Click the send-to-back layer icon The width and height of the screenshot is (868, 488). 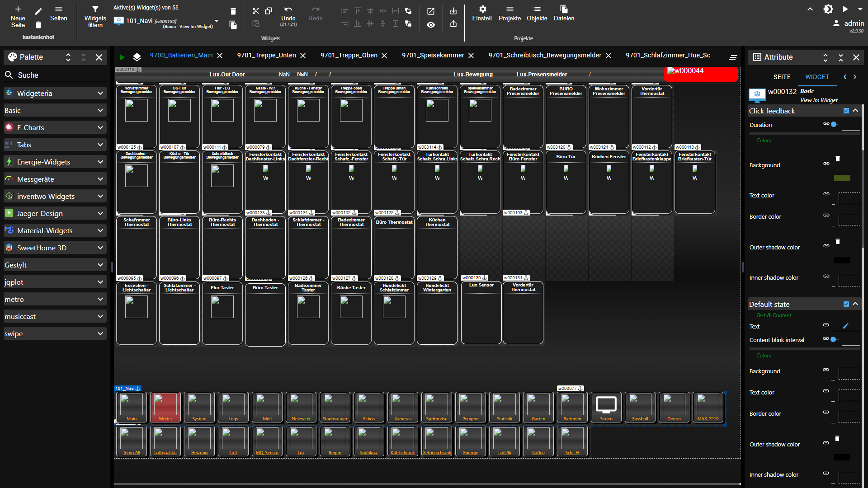(x=408, y=23)
